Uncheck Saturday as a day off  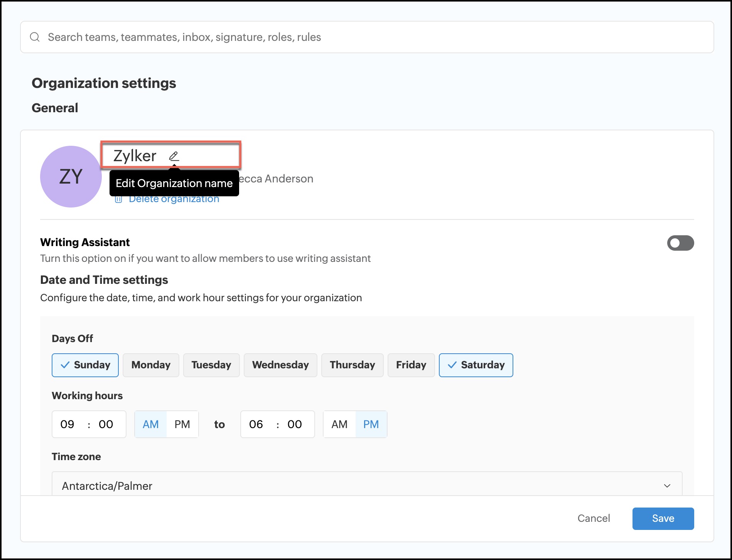click(476, 365)
